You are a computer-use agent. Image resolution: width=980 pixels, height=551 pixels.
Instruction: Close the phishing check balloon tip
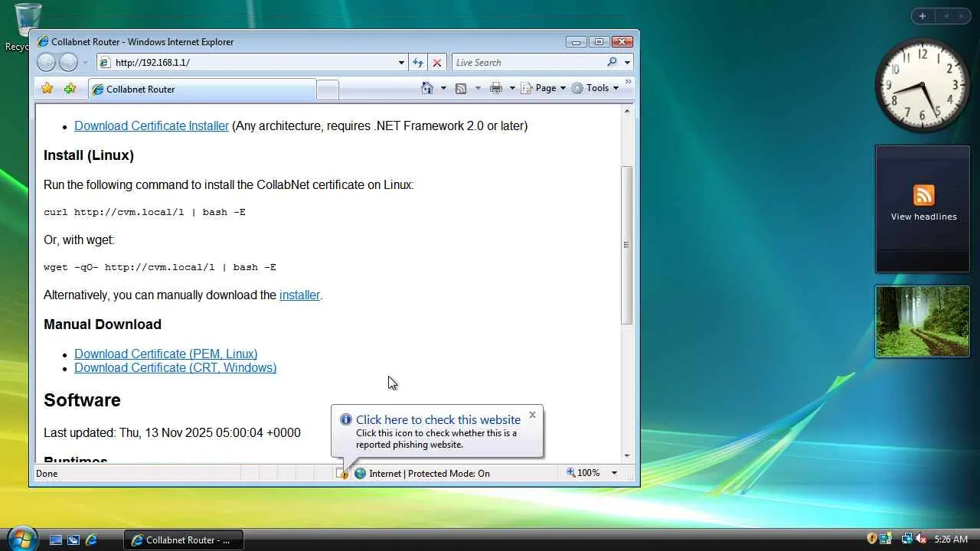click(532, 415)
